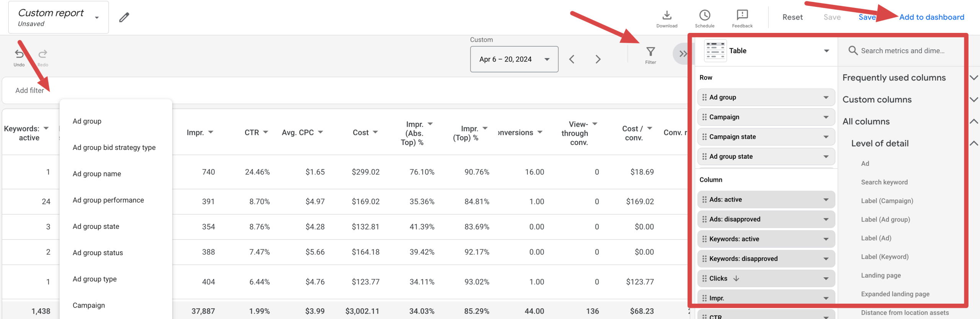Click the Undo arrow icon
Screen dimensions: 980x319
[x=19, y=54]
